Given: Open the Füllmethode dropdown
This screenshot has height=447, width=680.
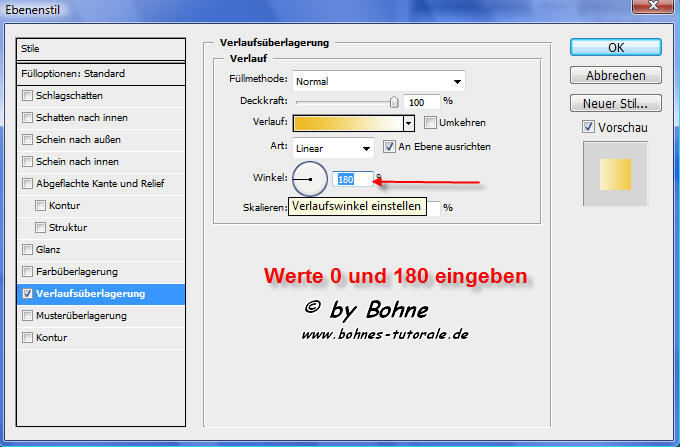Looking at the screenshot, I should click(379, 81).
